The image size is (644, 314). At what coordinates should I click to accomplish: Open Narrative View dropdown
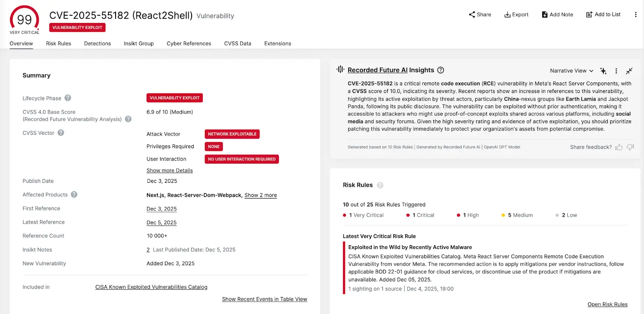point(572,71)
